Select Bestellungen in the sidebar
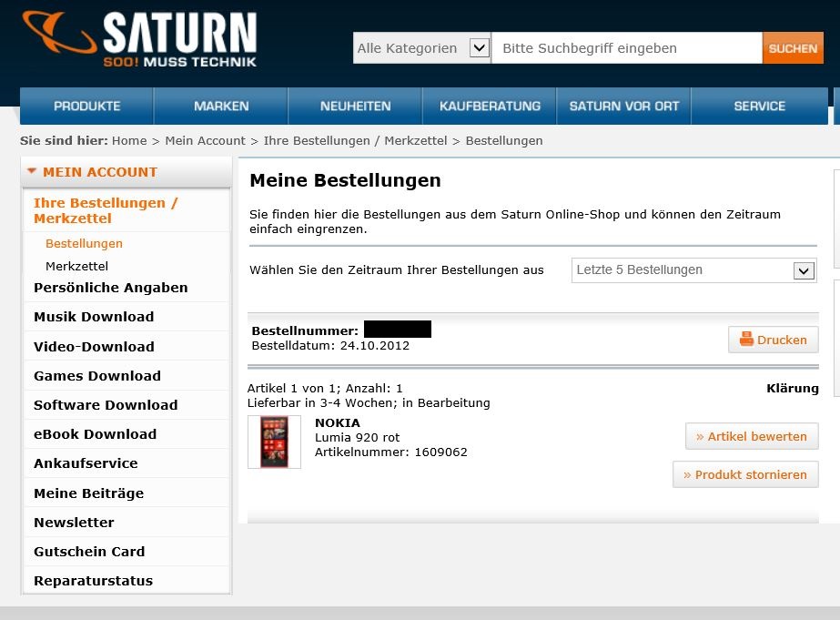This screenshot has width=840, height=620. click(84, 244)
